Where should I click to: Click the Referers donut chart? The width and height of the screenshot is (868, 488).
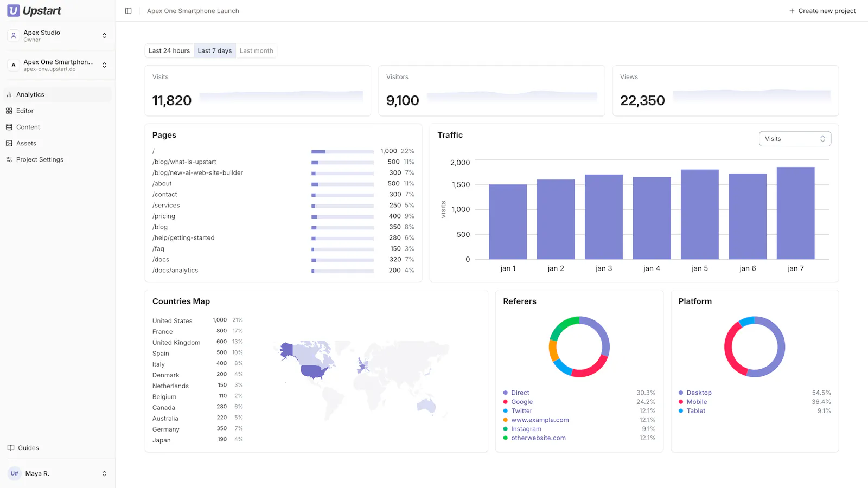click(x=579, y=347)
